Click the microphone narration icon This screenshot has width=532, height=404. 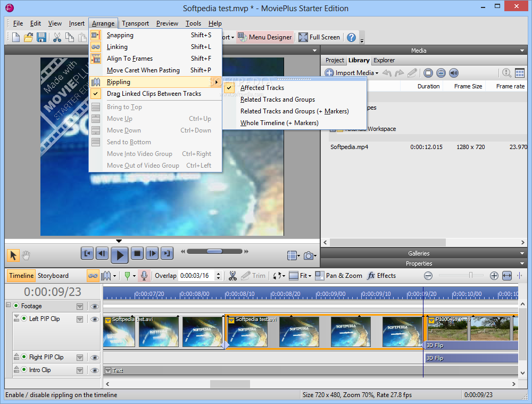pos(144,276)
